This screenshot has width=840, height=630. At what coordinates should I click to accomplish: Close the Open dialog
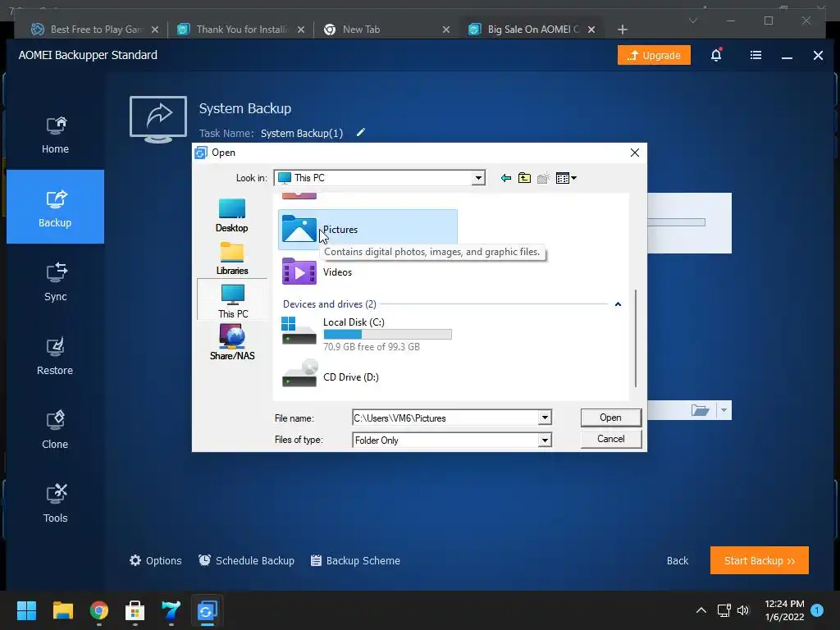coord(635,153)
